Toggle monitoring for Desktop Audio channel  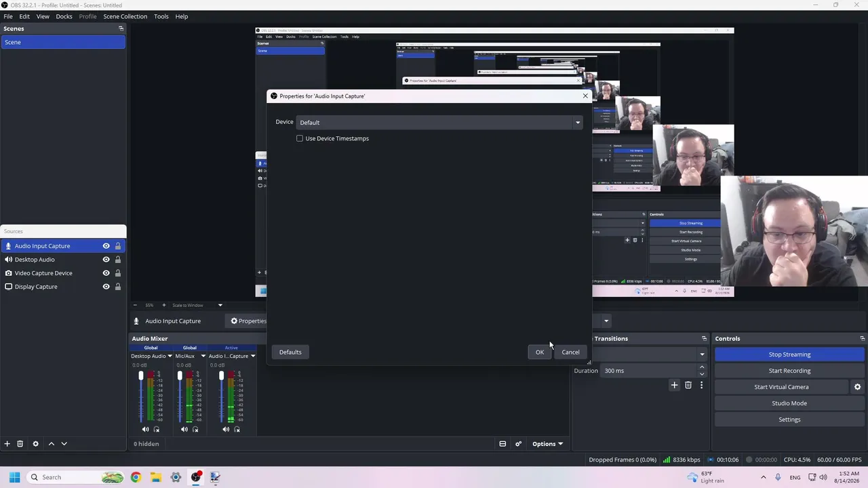coord(156,429)
